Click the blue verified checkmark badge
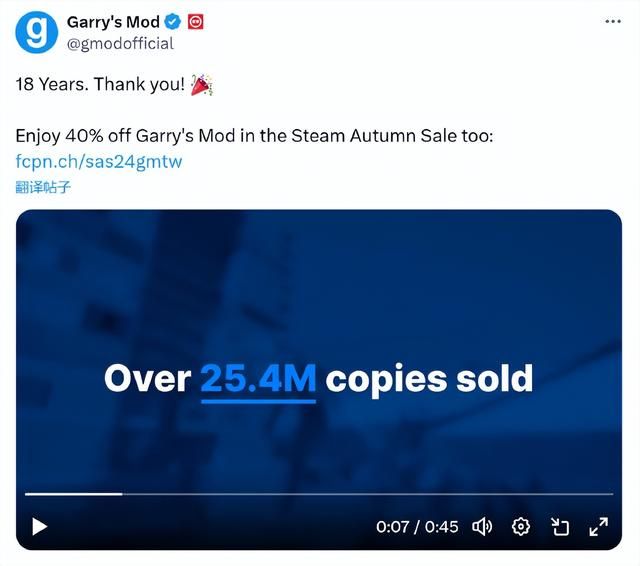 174,22
